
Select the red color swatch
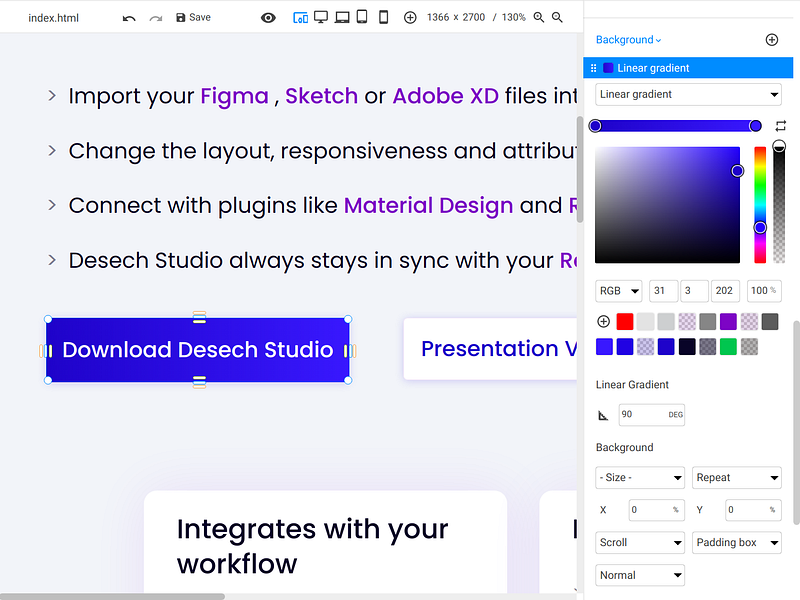coord(625,321)
